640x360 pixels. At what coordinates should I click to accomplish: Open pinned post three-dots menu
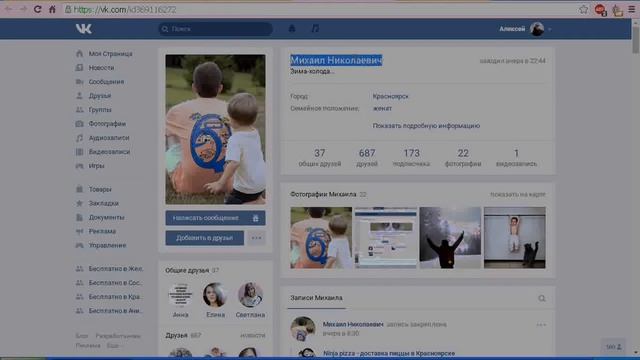pos(541,325)
